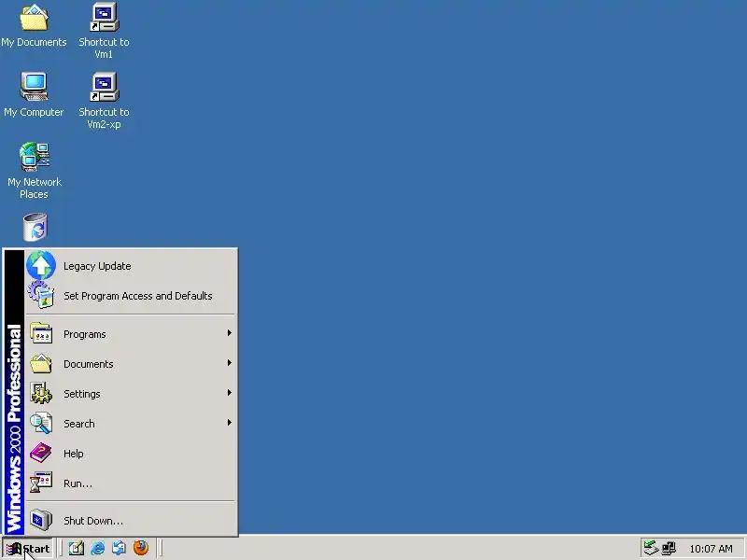747x560 pixels.
Task: Open Set Program Access and Defaults
Action: pos(131,296)
